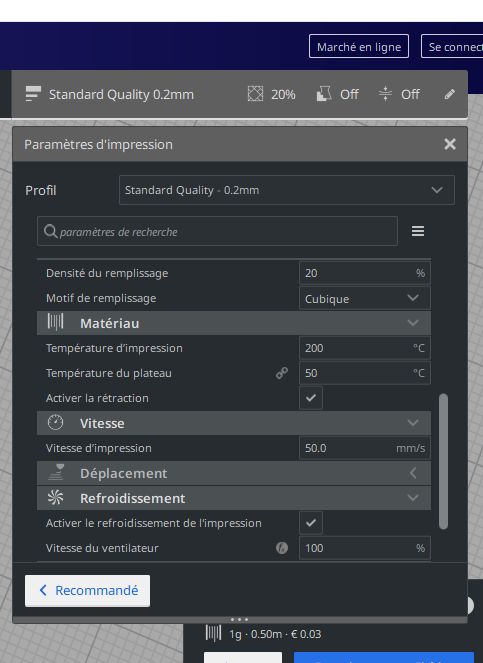Click the Standard Quality 0.2mm profile label

pyautogui.click(x=121, y=94)
